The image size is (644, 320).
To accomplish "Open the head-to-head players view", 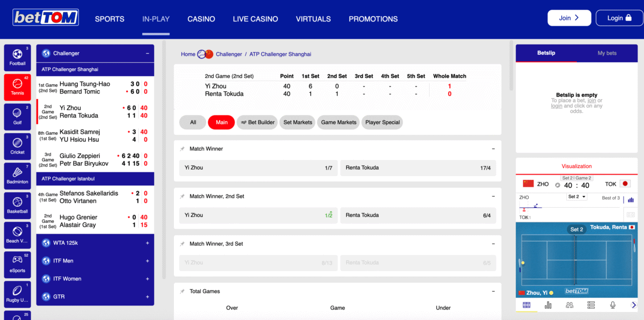I will [569, 305].
